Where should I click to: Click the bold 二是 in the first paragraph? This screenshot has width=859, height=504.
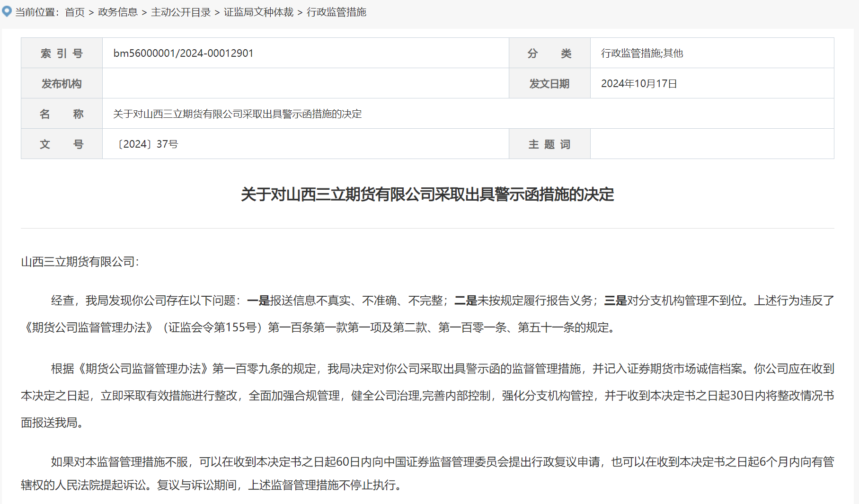(x=466, y=301)
